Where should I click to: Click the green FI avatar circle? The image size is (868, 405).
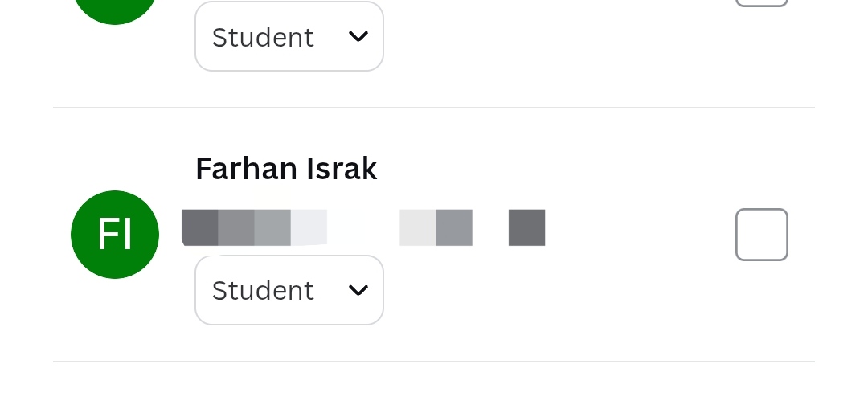point(115,235)
